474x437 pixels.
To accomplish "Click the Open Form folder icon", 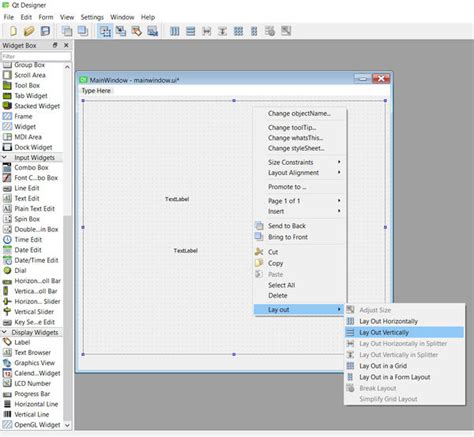I will coord(29,31).
